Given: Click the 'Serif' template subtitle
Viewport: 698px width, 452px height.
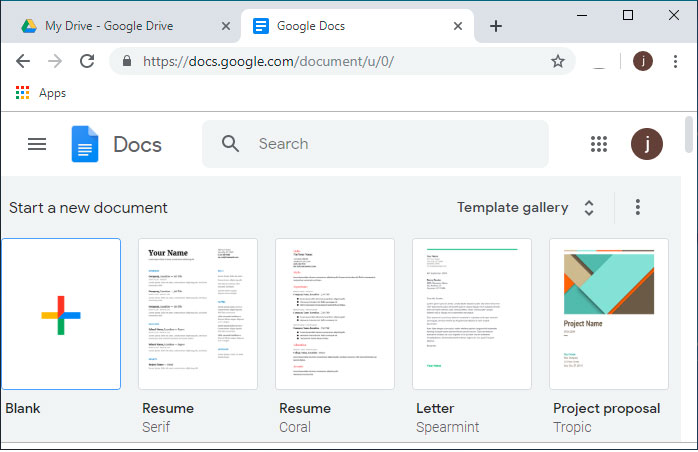Looking at the screenshot, I should coord(156,427).
